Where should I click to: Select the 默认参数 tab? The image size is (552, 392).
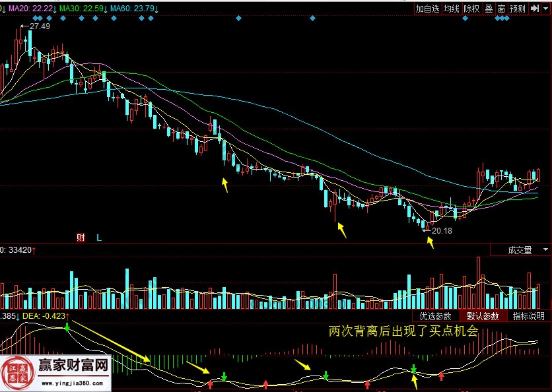pos(484,315)
